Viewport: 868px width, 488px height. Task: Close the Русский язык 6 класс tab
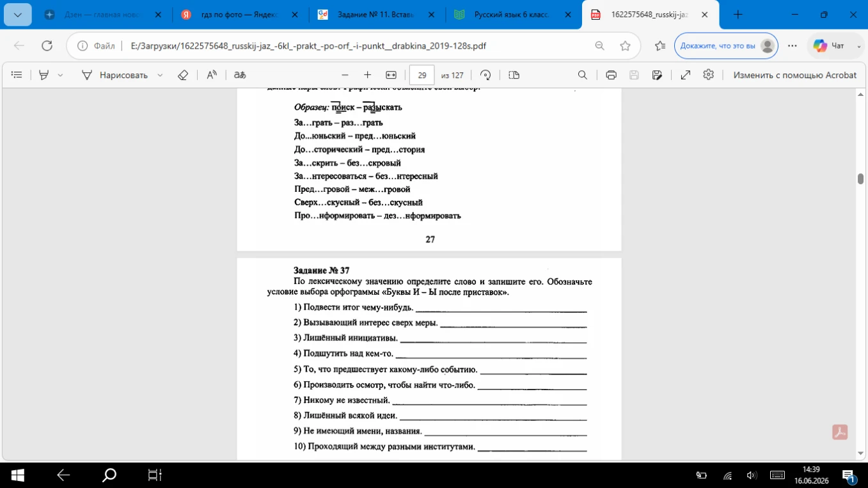point(568,15)
